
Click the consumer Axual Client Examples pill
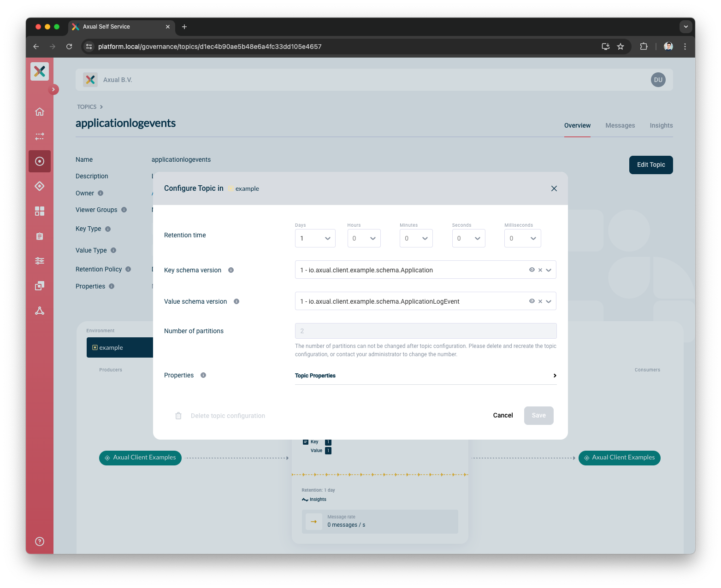coord(619,458)
